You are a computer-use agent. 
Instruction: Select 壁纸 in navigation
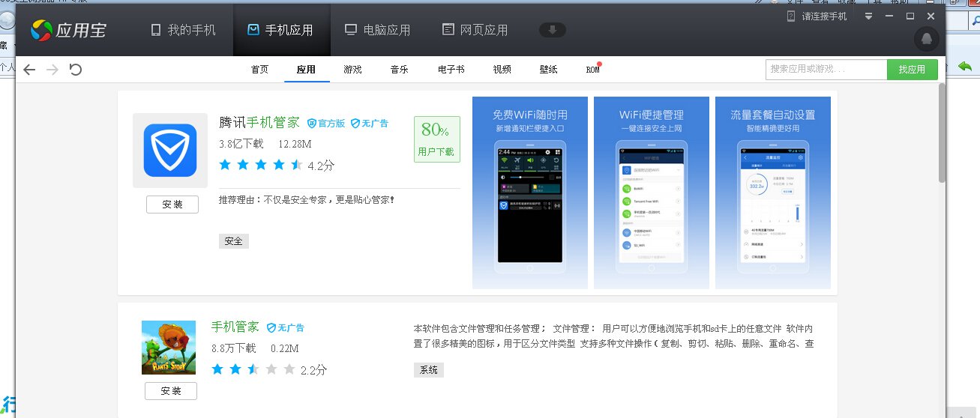(548, 70)
